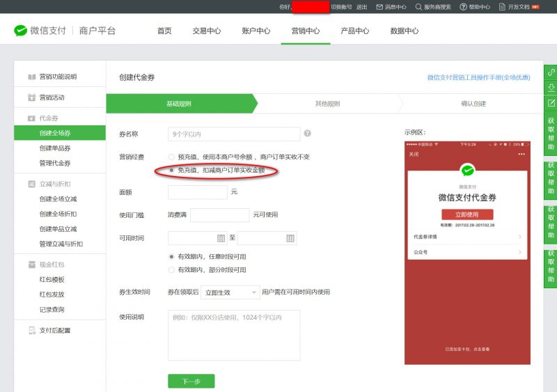Select 创建单品券 in sidebar

tap(55, 148)
